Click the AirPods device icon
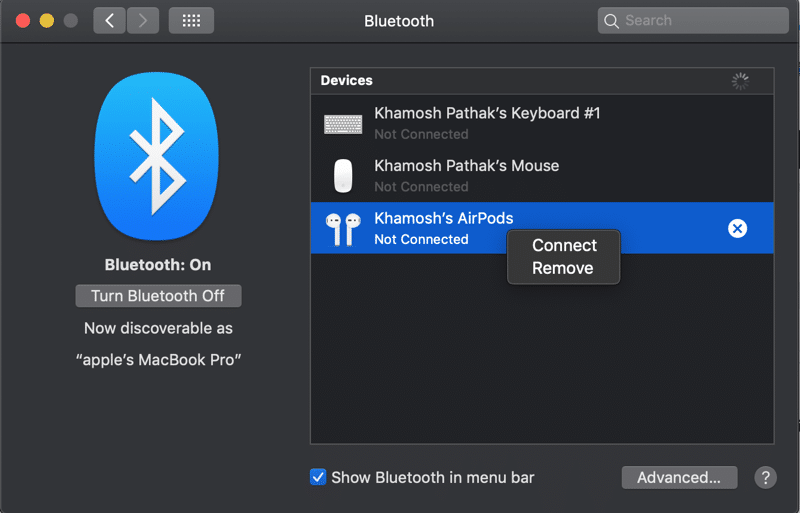This screenshot has width=800, height=513. [342, 229]
